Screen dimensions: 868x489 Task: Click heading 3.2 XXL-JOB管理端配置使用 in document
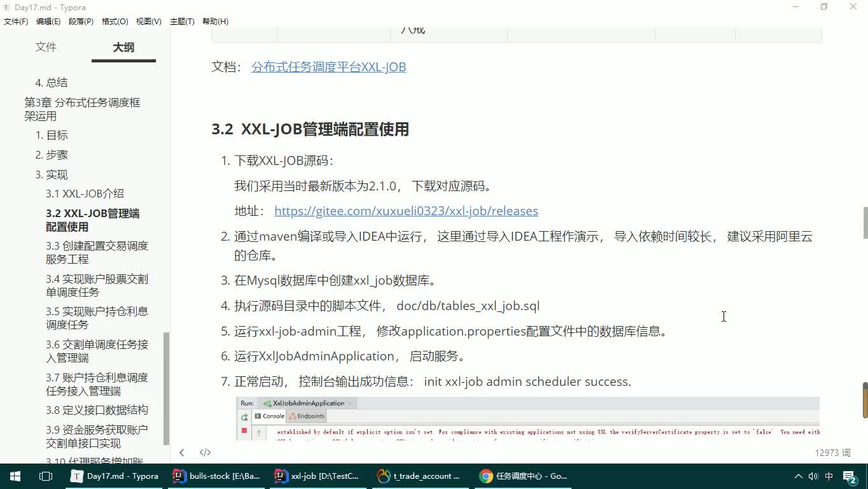pyautogui.click(x=310, y=129)
